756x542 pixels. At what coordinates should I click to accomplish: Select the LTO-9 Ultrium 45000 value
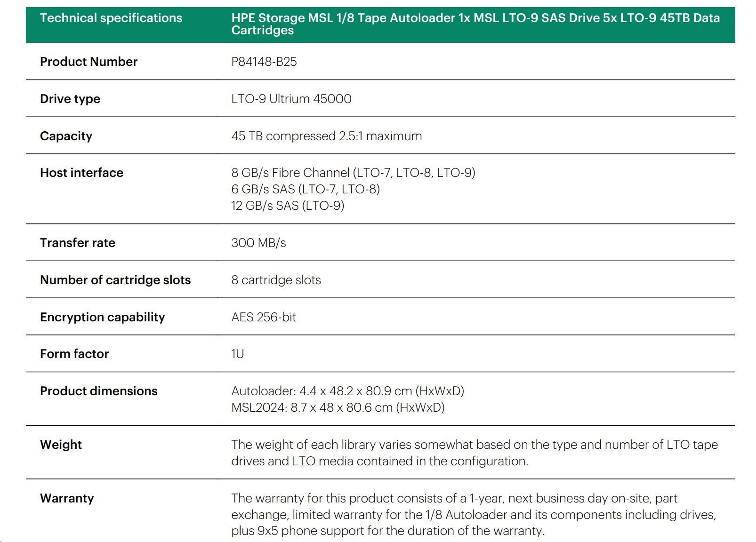pyautogui.click(x=291, y=99)
